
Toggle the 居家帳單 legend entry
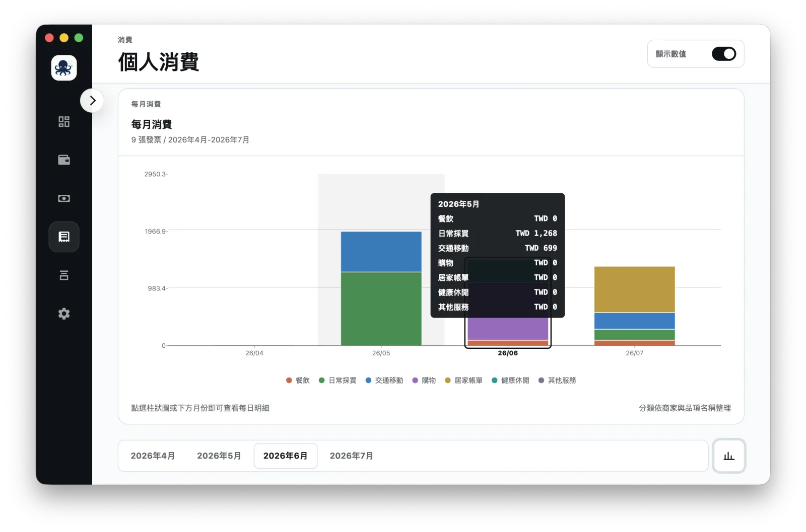coord(463,381)
